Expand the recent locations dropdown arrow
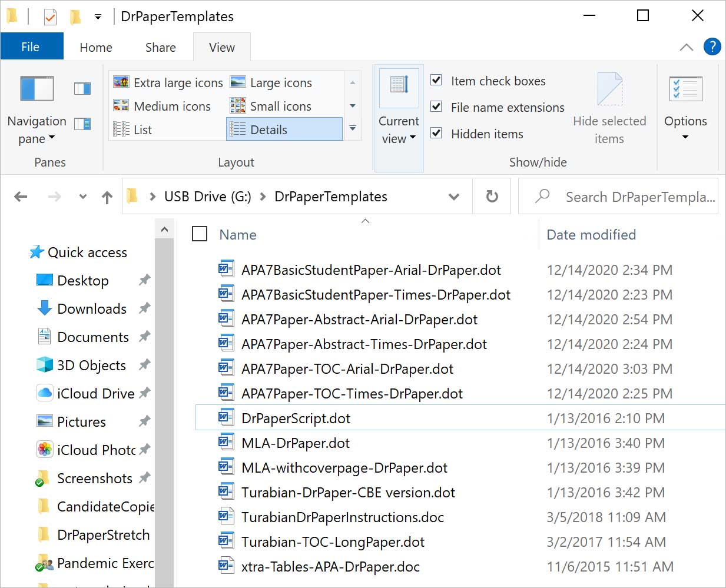 [83, 197]
